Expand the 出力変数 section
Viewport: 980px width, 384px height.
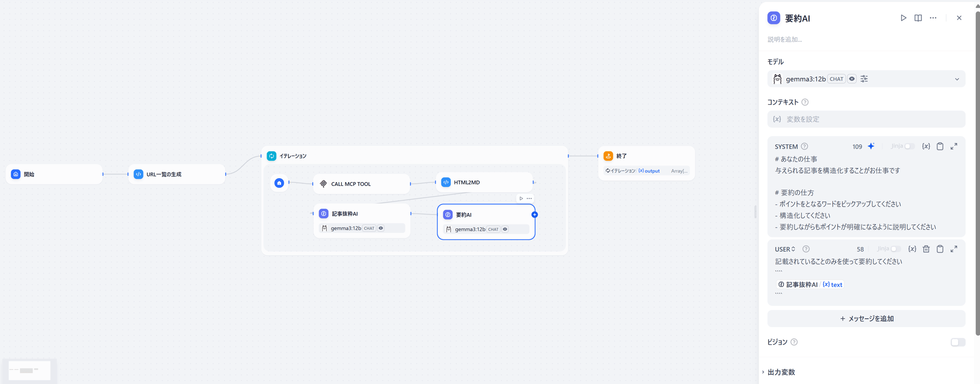click(x=781, y=372)
